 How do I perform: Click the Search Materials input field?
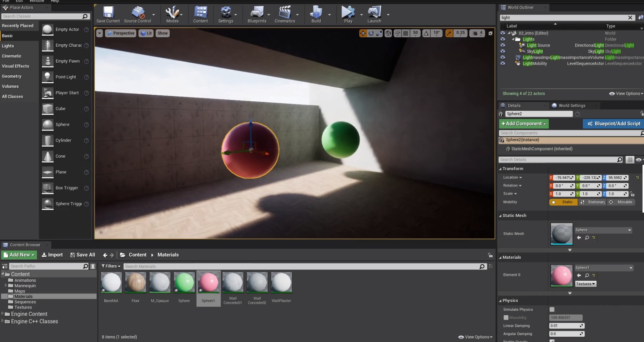301,266
